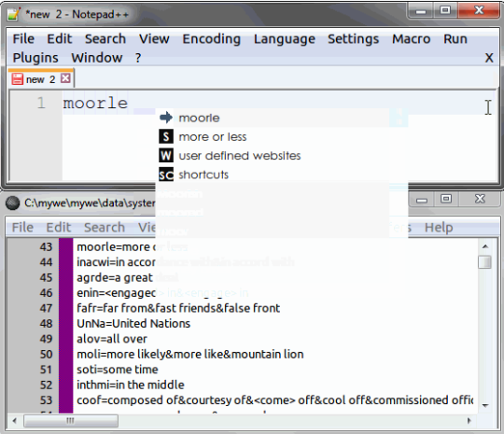Click line number 47 in the margin
The image size is (504, 434).
[x=46, y=308]
